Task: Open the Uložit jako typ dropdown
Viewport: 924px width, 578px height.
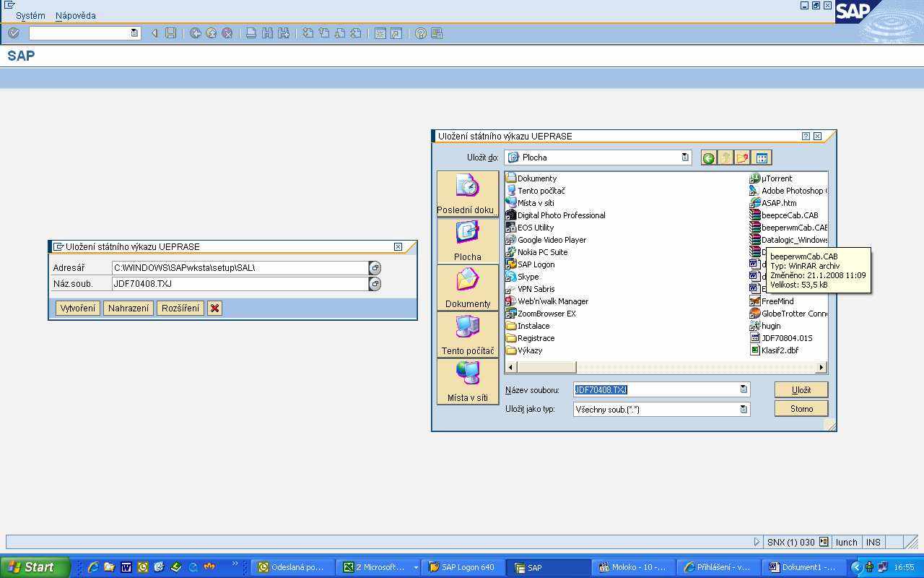Action: [744, 409]
